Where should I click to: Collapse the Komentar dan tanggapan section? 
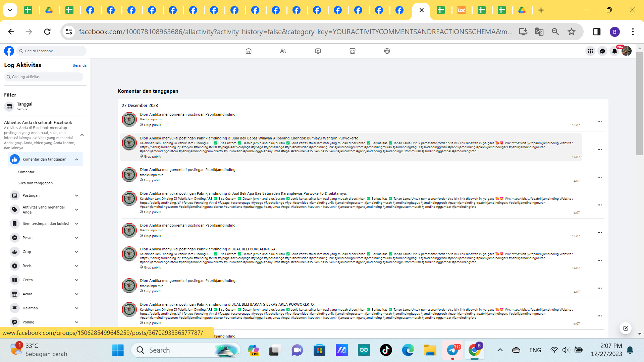tap(76, 159)
